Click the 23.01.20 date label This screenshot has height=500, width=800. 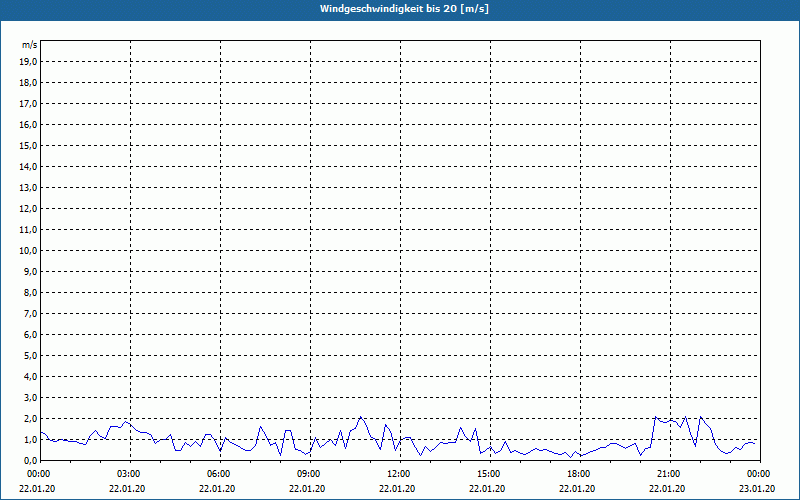757,489
